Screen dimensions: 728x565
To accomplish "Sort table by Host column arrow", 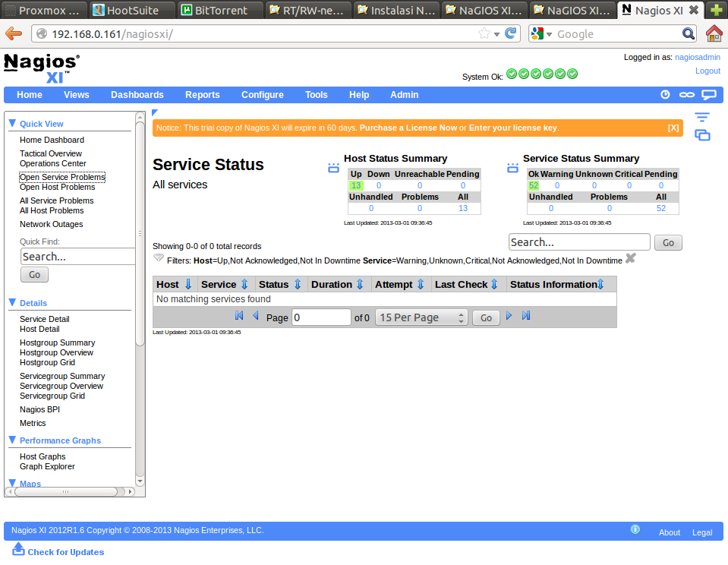I will pos(188,285).
